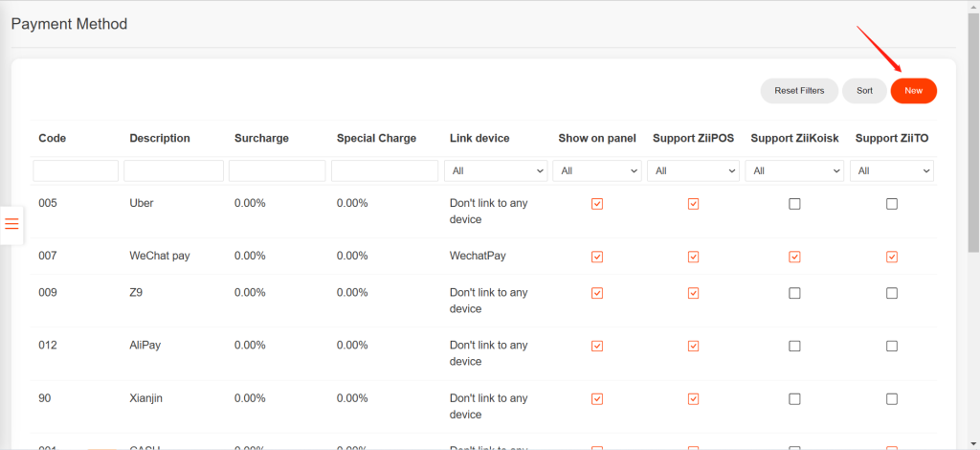Expand the Support ZiiTO filter dropdown
980x450 pixels.
(892, 170)
